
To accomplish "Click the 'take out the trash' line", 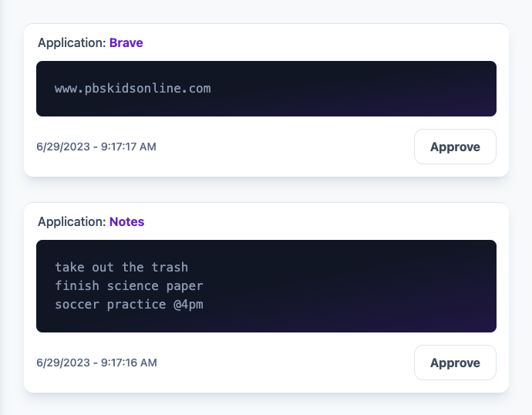I will tap(121, 268).
